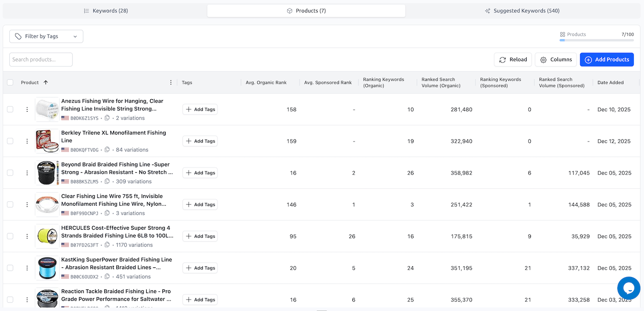Click the copy ASIN icon for Anezus product
Screen dimensions: 644x311
coord(107,118)
